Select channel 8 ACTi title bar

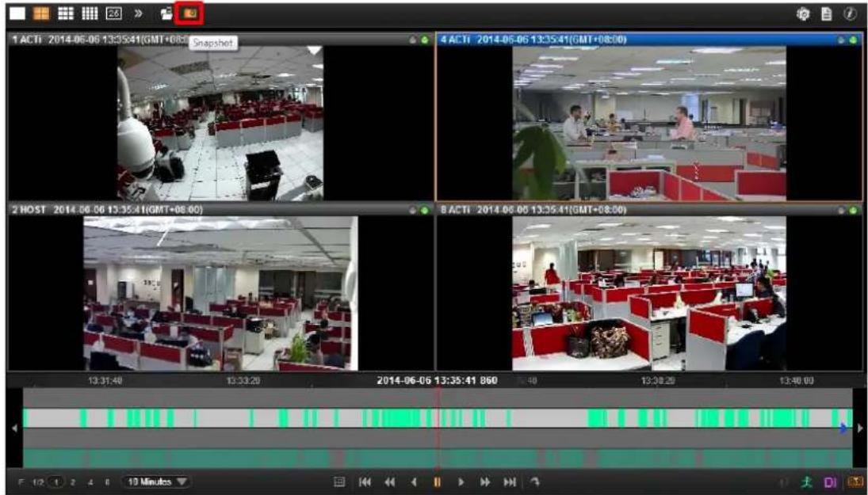click(x=649, y=210)
